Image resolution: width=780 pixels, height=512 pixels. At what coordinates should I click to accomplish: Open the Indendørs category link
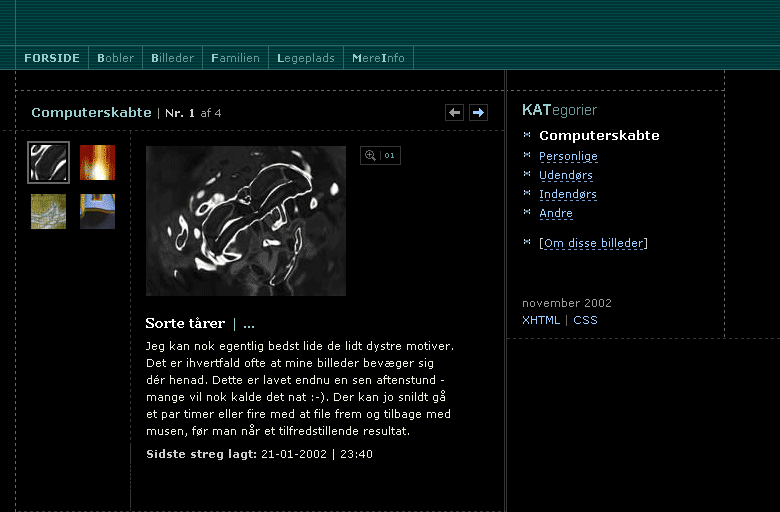(x=568, y=194)
